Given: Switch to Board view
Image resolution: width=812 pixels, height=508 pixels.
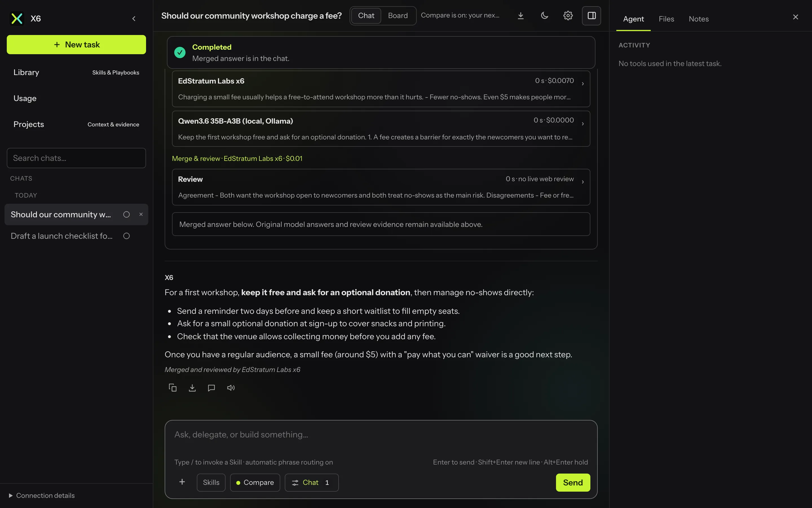Looking at the screenshot, I should pyautogui.click(x=398, y=16).
